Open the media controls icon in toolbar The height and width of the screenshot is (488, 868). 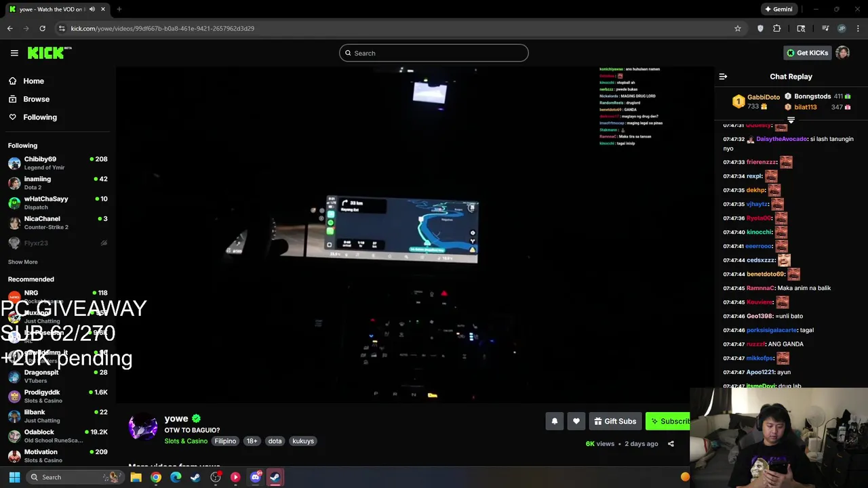(825, 28)
